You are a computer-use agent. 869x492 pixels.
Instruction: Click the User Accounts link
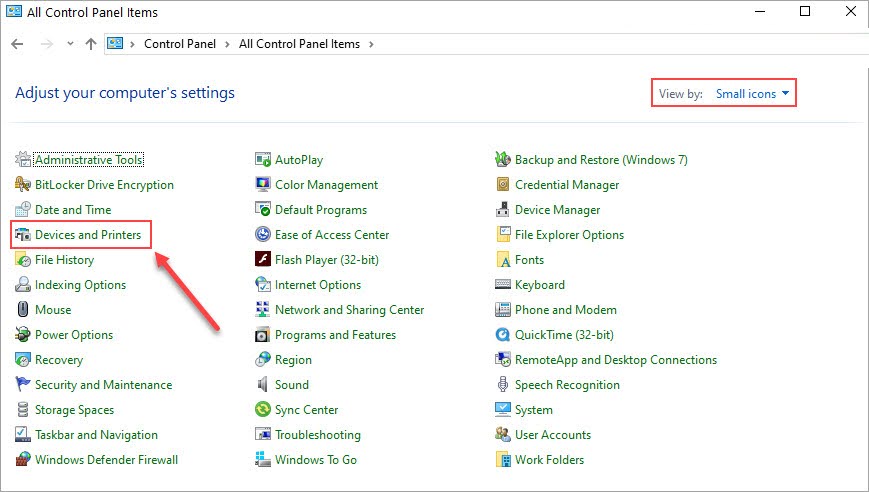tap(552, 435)
